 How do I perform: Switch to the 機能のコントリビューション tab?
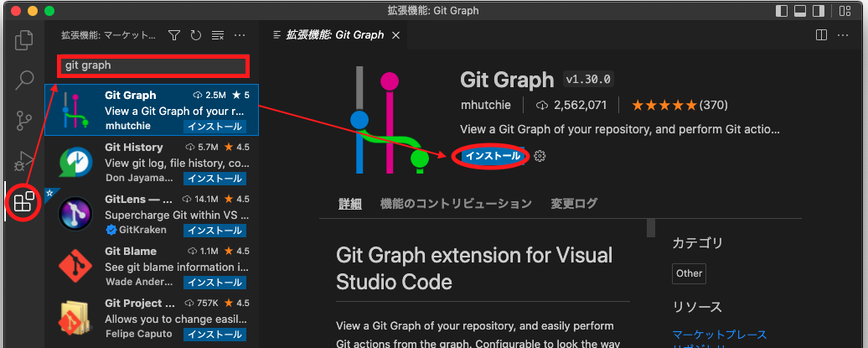click(456, 204)
